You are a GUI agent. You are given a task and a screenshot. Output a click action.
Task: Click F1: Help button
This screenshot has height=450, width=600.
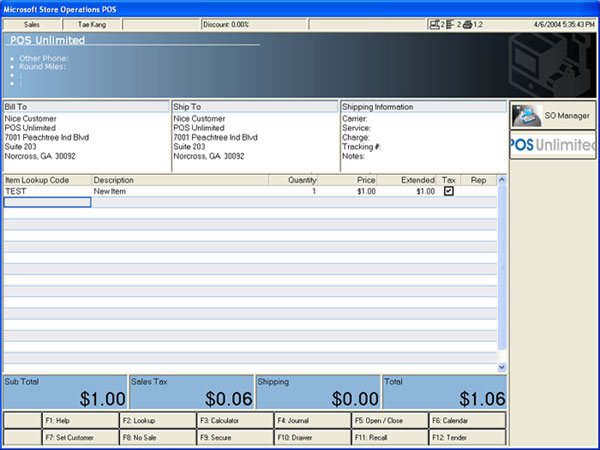click(80, 421)
